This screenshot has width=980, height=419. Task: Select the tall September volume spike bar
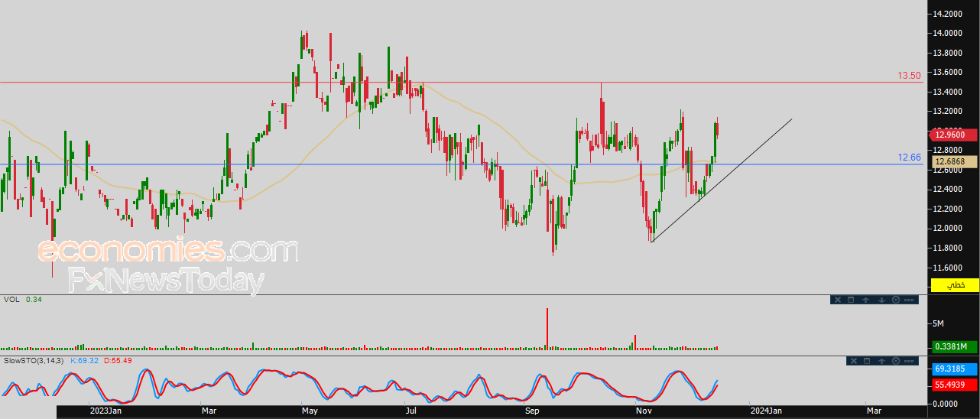pyautogui.click(x=547, y=329)
